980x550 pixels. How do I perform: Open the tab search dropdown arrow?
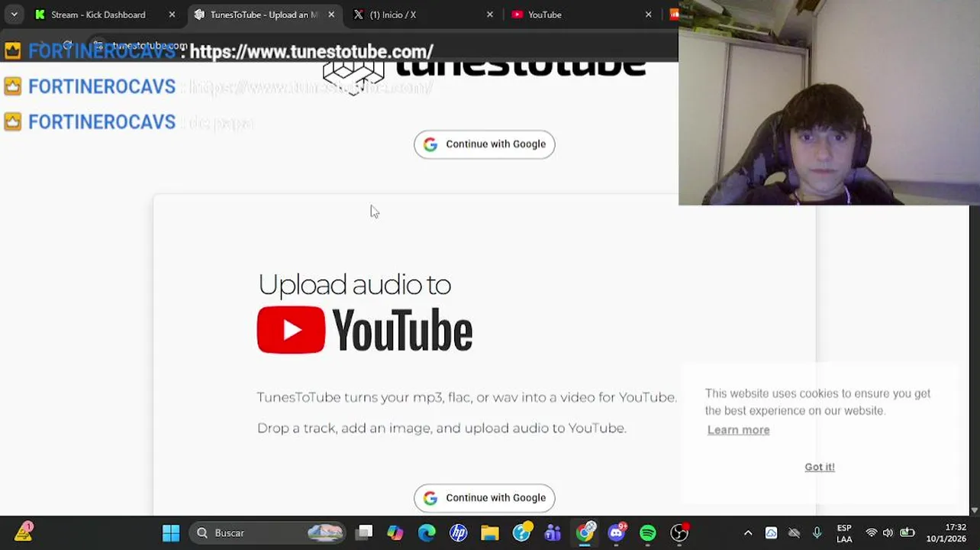pyautogui.click(x=14, y=15)
